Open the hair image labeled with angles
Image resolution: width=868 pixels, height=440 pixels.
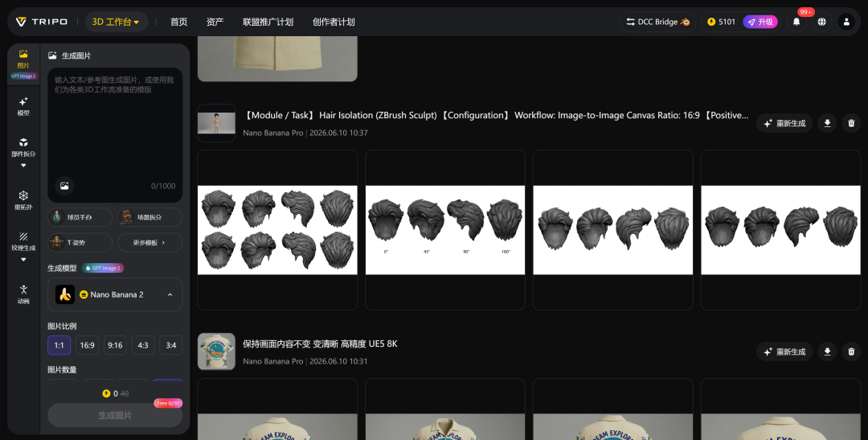click(x=445, y=230)
